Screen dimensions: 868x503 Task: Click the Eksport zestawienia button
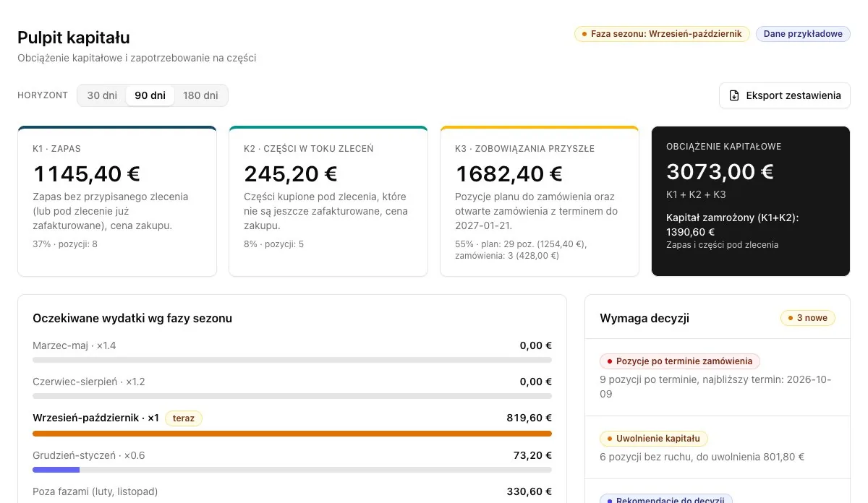[x=784, y=95]
